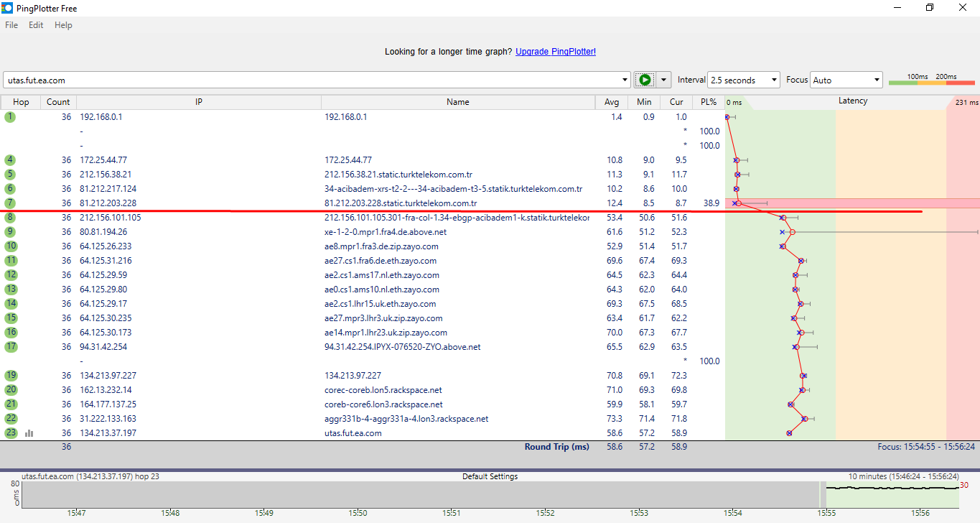Click the Round Trip (ms) summary label
The height and width of the screenshot is (523, 980).
[x=556, y=447]
